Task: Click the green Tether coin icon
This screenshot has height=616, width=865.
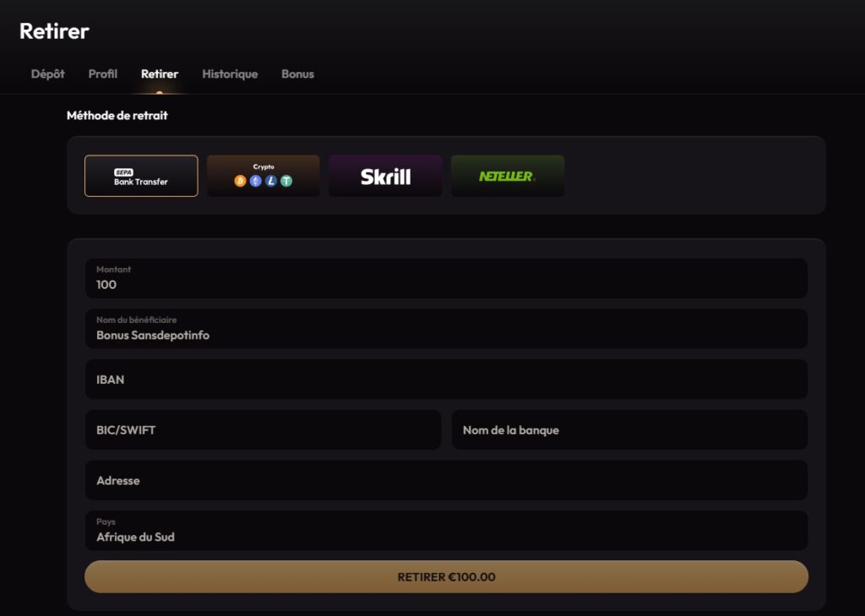Action: 286,181
